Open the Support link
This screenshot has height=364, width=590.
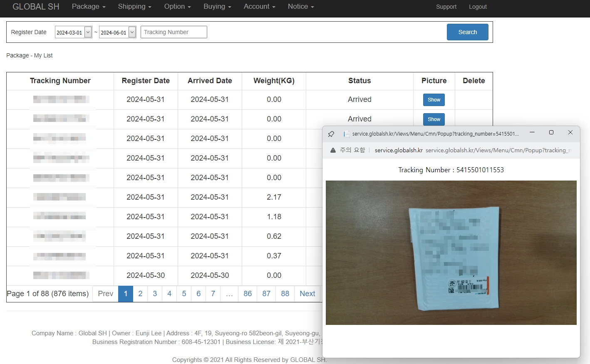click(446, 7)
